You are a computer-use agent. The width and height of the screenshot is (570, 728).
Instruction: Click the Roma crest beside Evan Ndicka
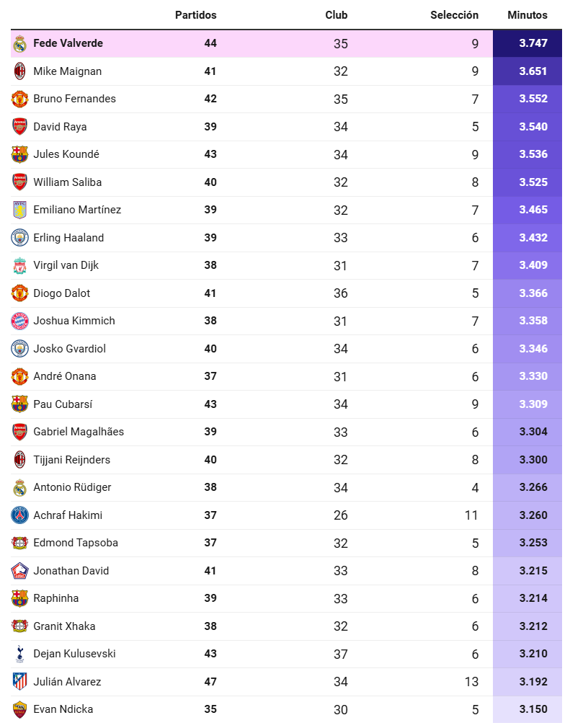click(19, 709)
